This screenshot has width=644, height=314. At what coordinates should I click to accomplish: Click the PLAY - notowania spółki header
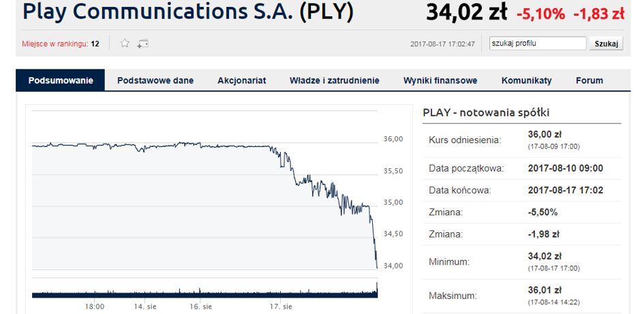coord(486,112)
